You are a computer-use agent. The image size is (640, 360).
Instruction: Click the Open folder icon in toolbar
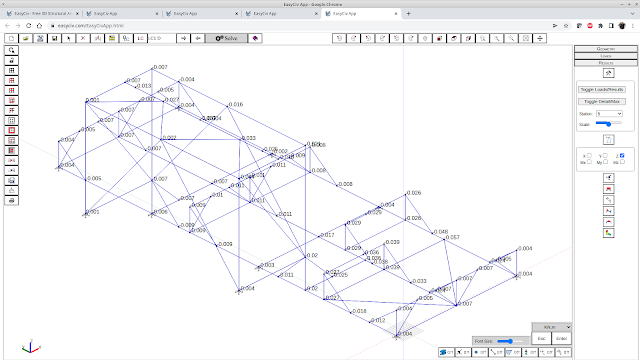pos(26,38)
